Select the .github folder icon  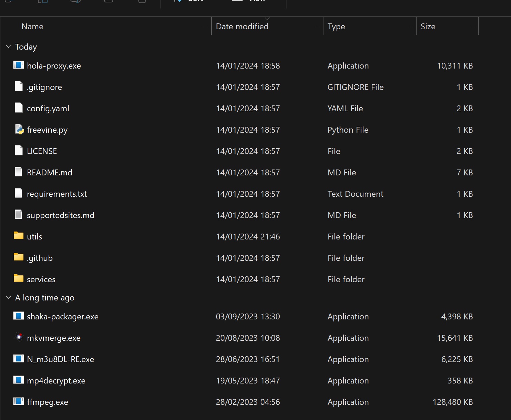[19, 257]
